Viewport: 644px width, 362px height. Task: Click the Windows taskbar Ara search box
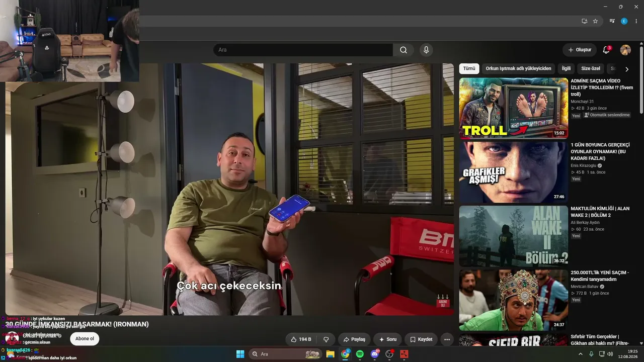point(286,354)
